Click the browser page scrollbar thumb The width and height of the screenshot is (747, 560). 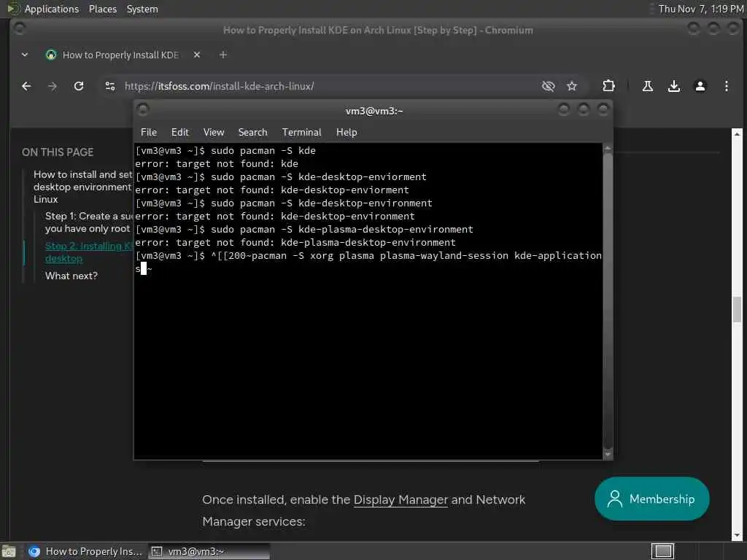tap(737, 309)
